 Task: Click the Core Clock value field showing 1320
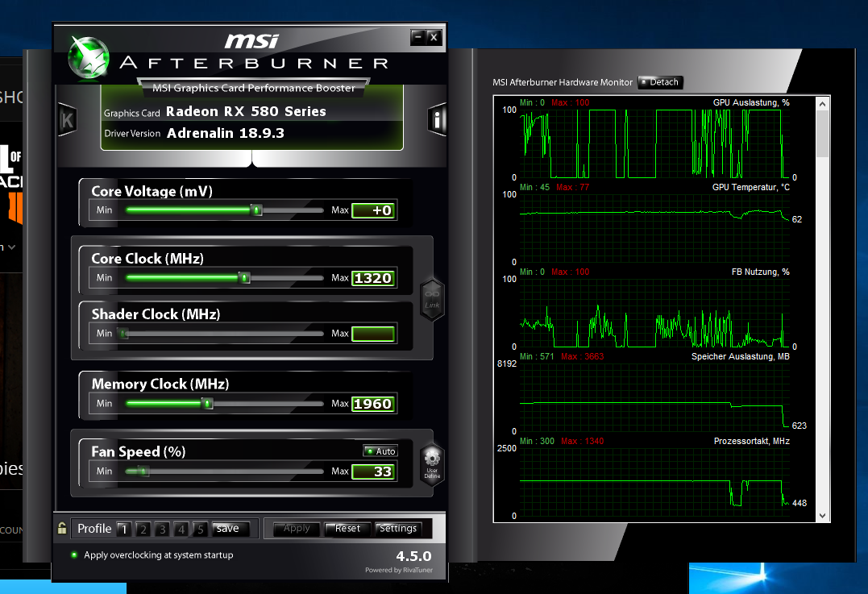[x=374, y=277]
